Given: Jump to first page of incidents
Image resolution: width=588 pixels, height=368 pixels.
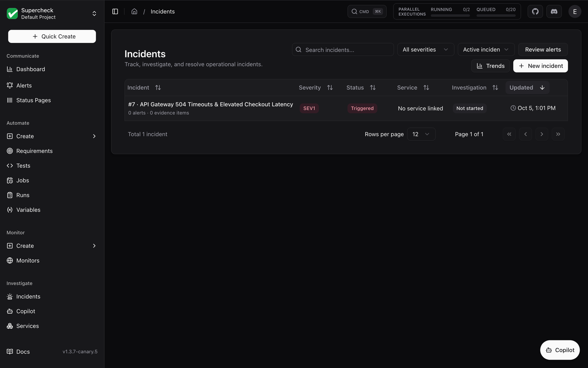Looking at the screenshot, I should tap(509, 134).
